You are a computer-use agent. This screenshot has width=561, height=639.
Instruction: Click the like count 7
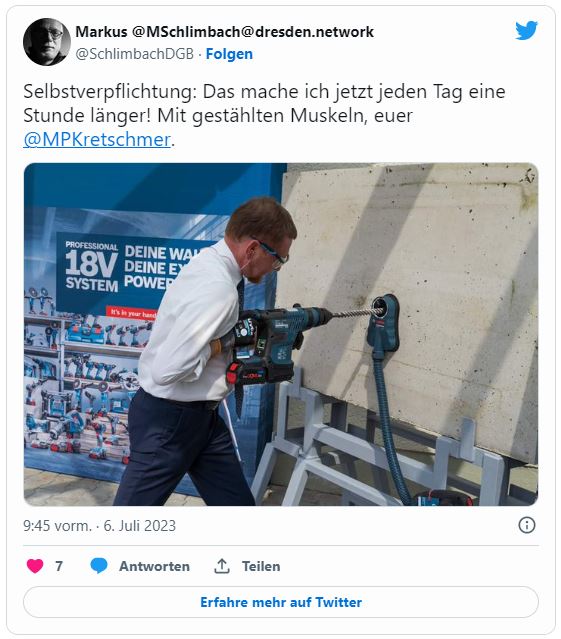pyautogui.click(x=59, y=566)
